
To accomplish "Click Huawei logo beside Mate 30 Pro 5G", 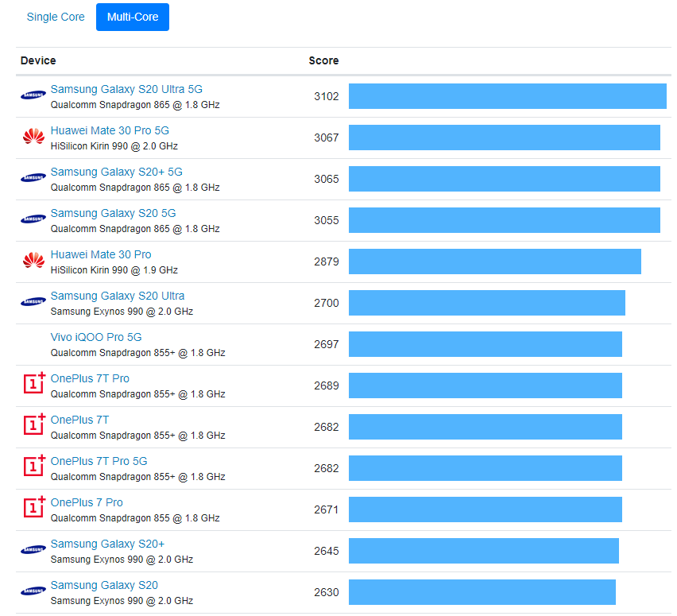I will coord(33,136).
